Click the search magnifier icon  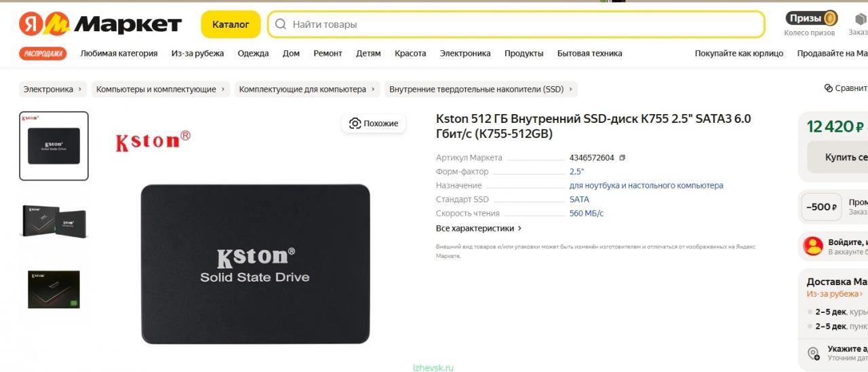[281, 24]
